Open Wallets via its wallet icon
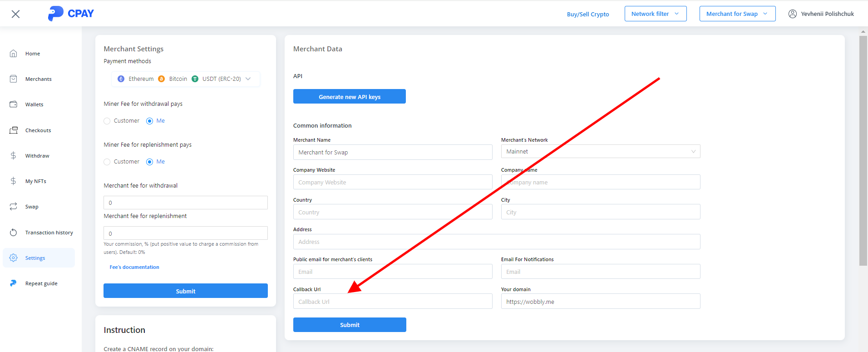This screenshot has height=352, width=868. click(14, 104)
